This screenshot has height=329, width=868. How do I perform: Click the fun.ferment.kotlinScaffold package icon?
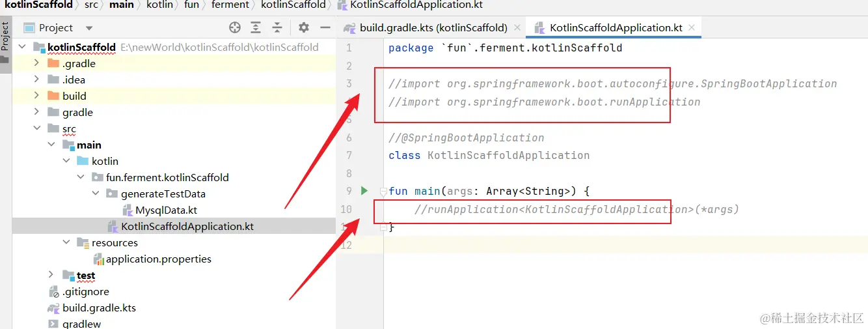pos(98,177)
